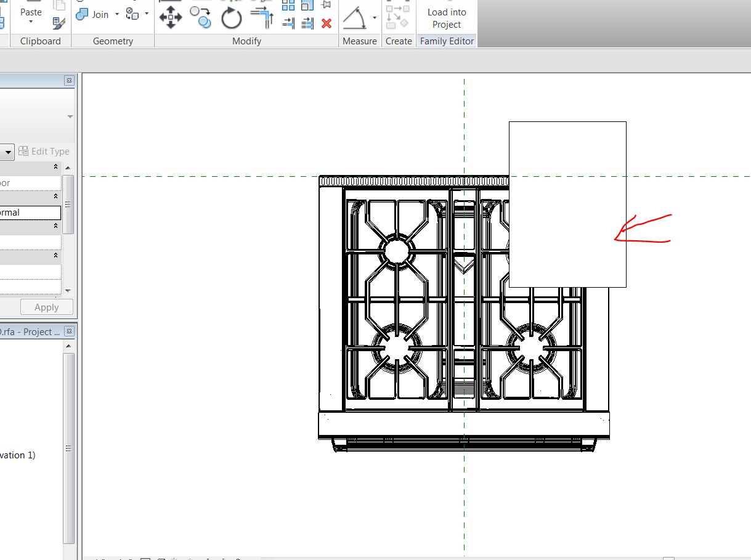
Task: Select the Match Type Properties paintbrush
Action: [x=59, y=23]
